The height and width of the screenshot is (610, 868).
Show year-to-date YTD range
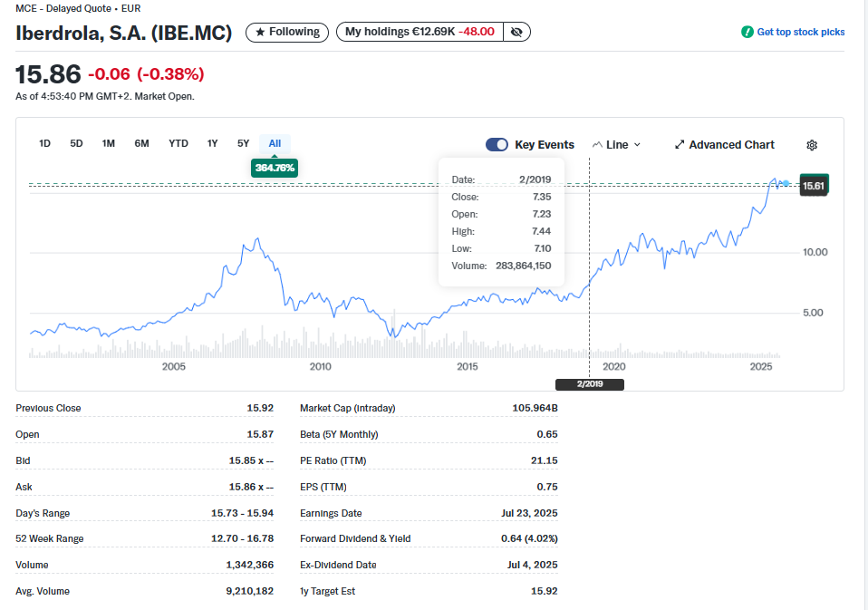(178, 144)
